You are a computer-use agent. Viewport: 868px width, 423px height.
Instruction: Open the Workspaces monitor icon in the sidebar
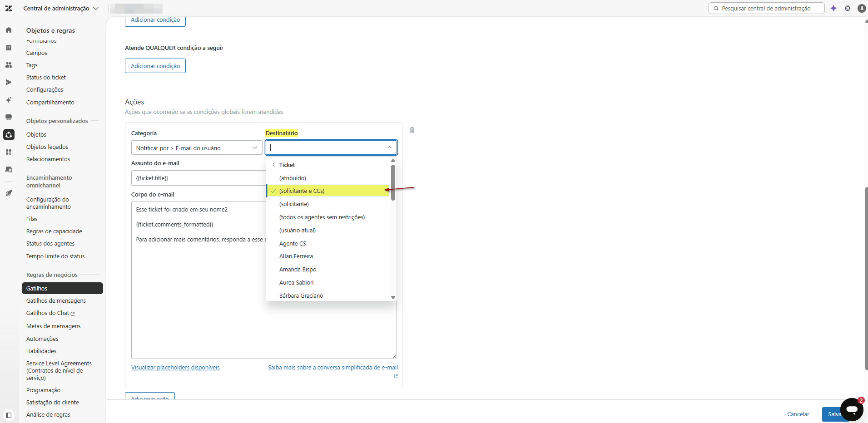tap(9, 117)
